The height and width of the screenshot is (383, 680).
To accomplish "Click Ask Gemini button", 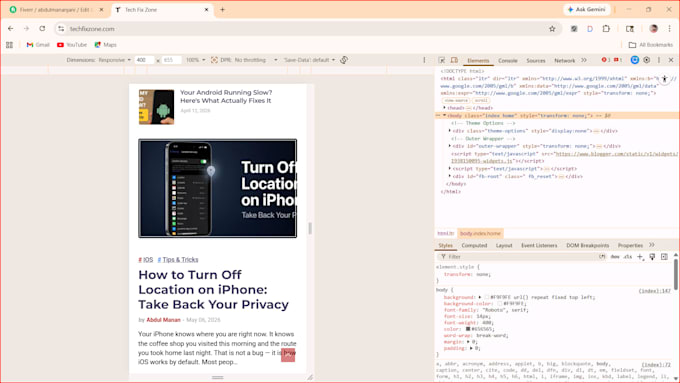I will (x=587, y=10).
